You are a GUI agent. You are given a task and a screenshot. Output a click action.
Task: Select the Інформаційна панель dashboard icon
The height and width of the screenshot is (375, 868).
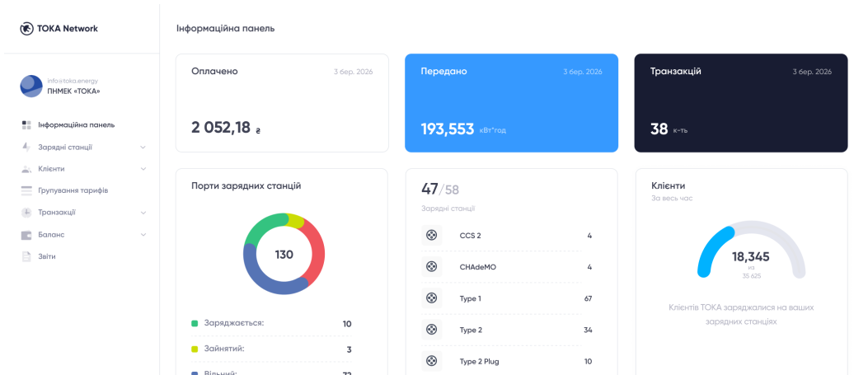tap(26, 125)
